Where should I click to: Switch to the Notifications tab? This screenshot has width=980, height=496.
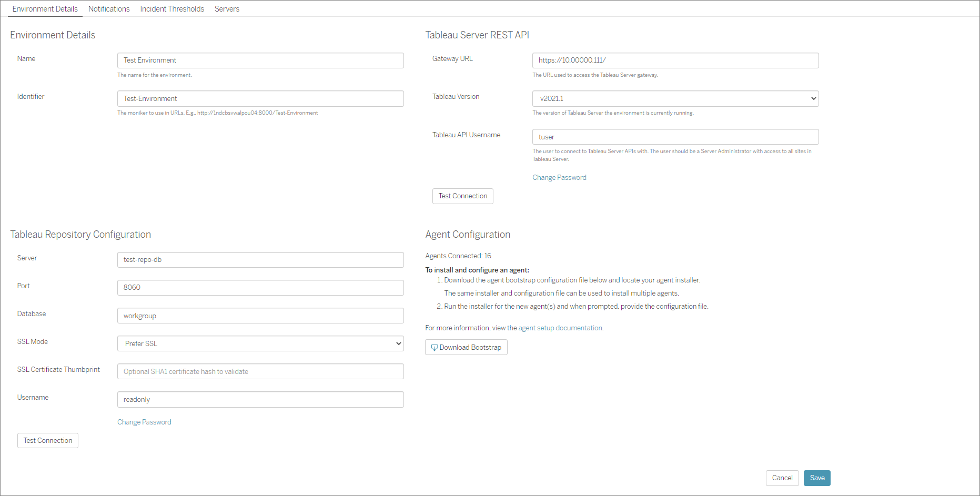(109, 9)
